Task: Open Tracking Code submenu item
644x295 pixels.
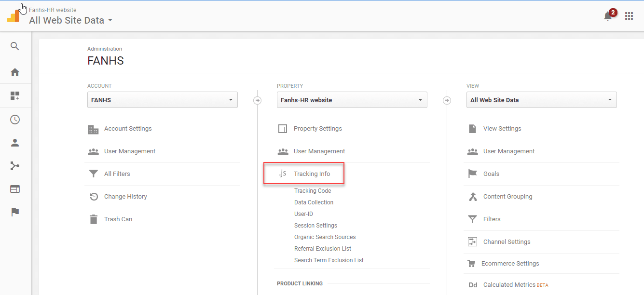Action: (x=313, y=191)
